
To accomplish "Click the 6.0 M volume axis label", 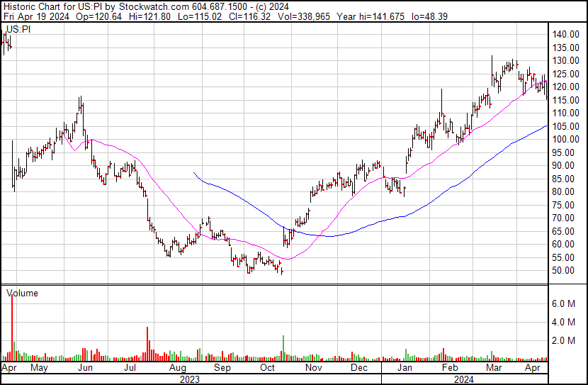I will click(x=565, y=303).
